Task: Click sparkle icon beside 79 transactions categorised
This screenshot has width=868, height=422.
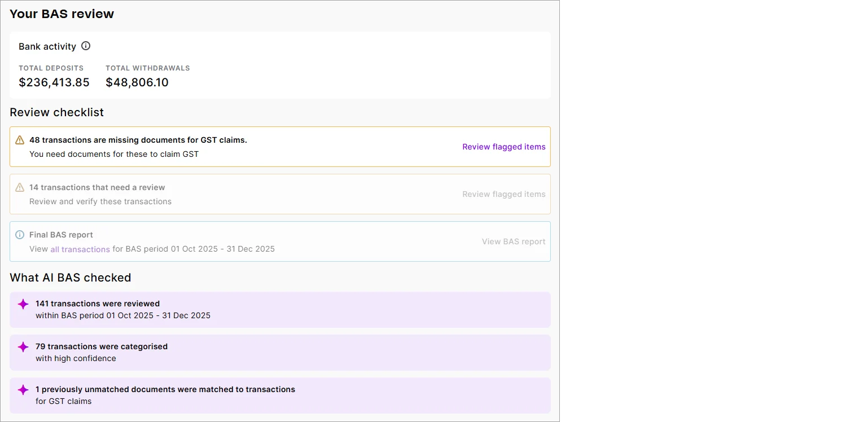Action: click(x=23, y=347)
